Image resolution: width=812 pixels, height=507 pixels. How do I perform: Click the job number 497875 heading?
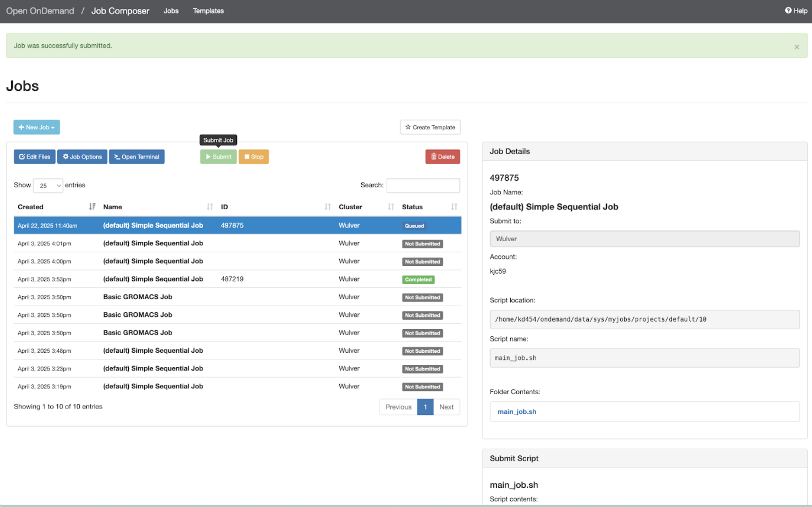pyautogui.click(x=504, y=178)
